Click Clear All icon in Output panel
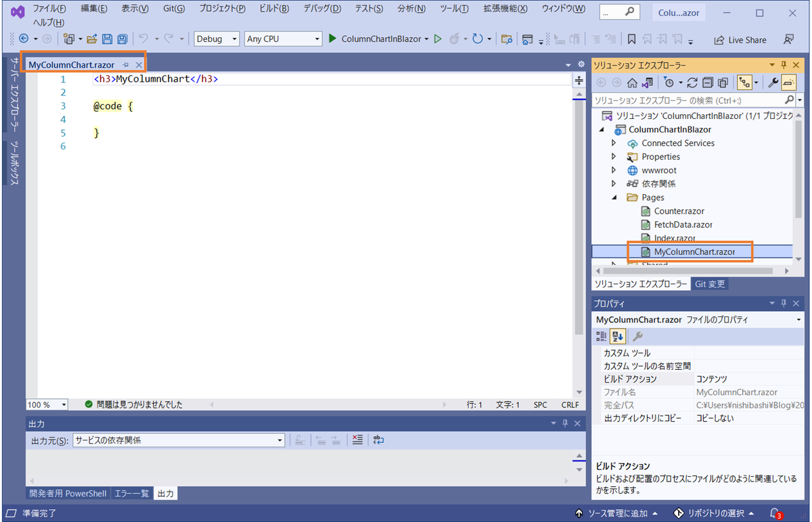Image resolution: width=812 pixels, height=522 pixels. (358, 440)
